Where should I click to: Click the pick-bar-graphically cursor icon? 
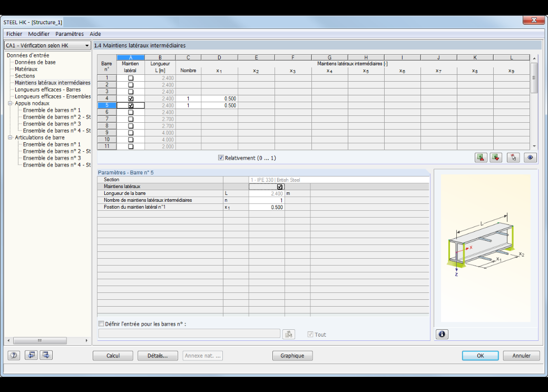[x=513, y=158]
